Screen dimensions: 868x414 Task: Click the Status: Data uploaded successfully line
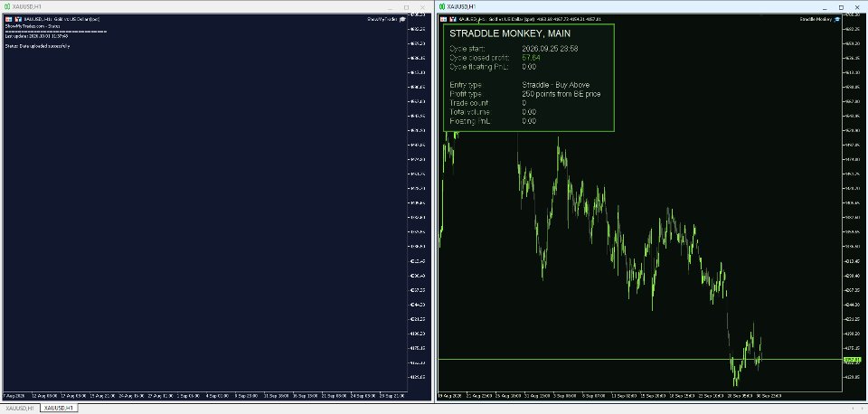pos(37,46)
